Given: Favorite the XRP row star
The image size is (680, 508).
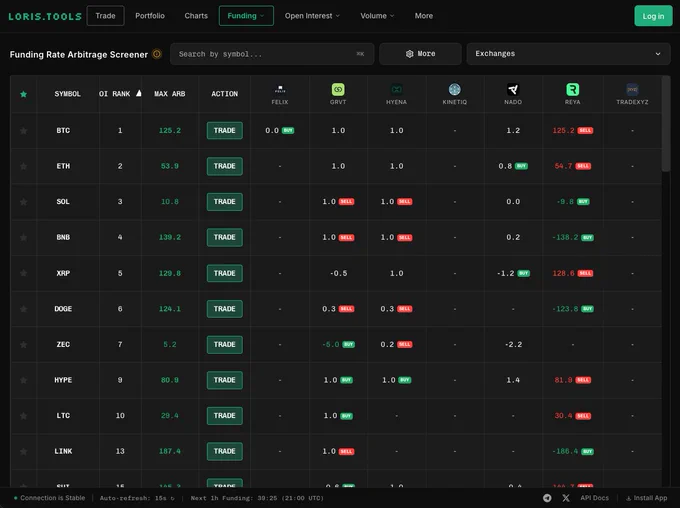Looking at the screenshot, I should [x=23, y=273].
